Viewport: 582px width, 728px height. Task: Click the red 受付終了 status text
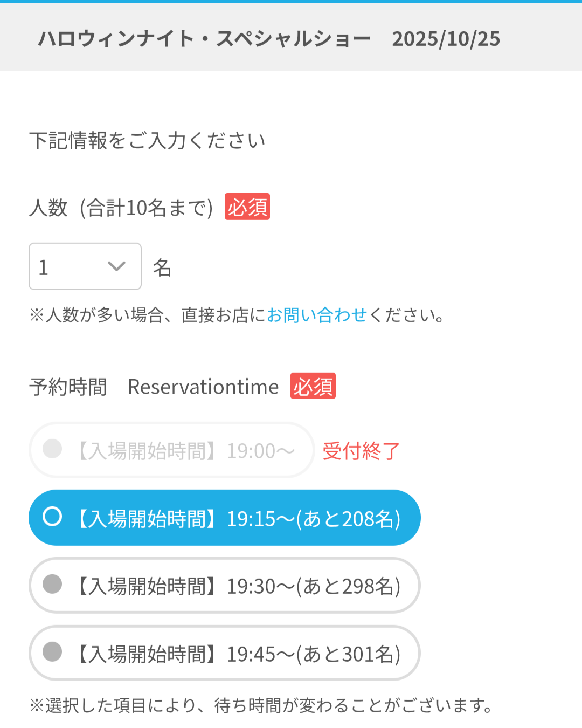(361, 451)
